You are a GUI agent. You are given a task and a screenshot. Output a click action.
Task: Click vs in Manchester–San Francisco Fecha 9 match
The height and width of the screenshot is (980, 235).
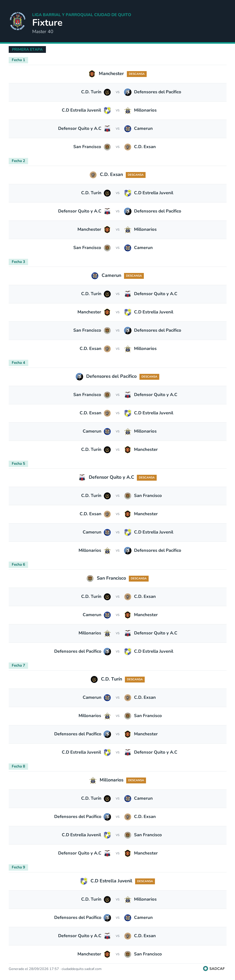coord(117,954)
